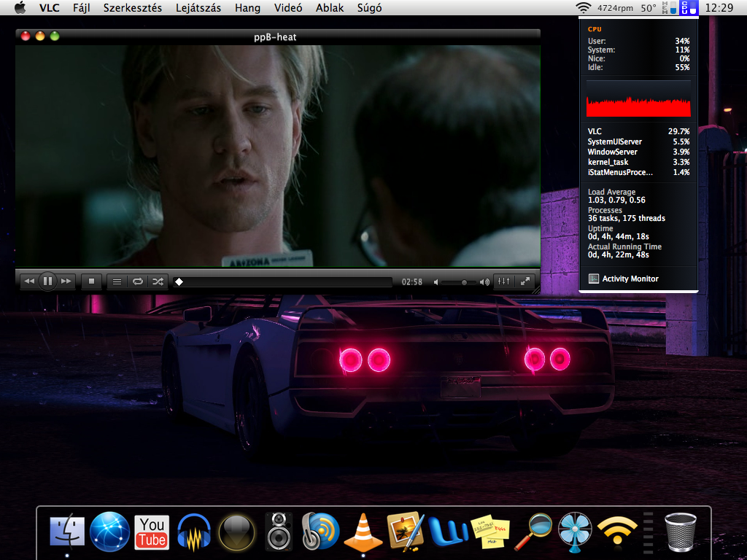Screen dimensions: 747x560
Task: Click the 02:58 elapsed time display
Action: point(411,282)
